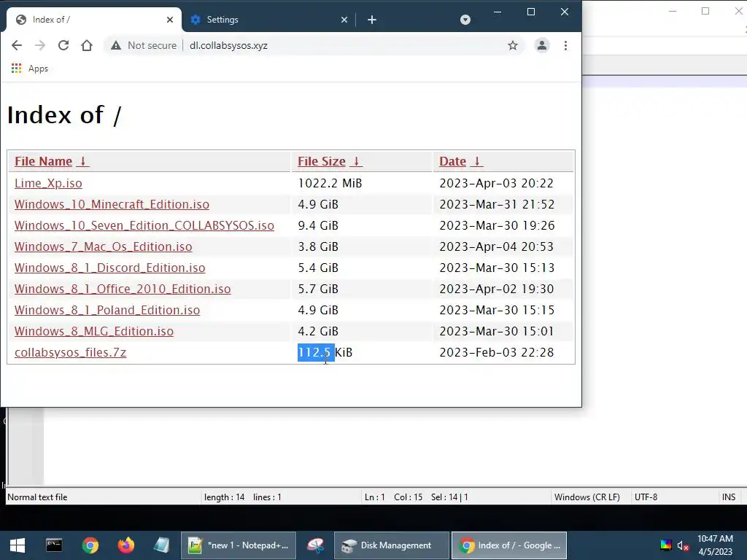
Task: Click Windows (CR LF) in Notepad++ status bar
Action: [x=587, y=497]
